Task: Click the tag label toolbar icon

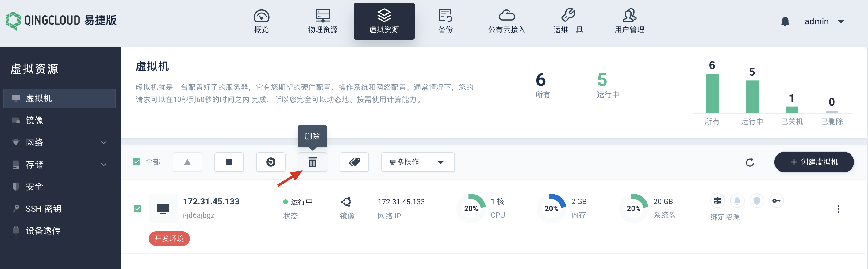Action: [x=354, y=162]
